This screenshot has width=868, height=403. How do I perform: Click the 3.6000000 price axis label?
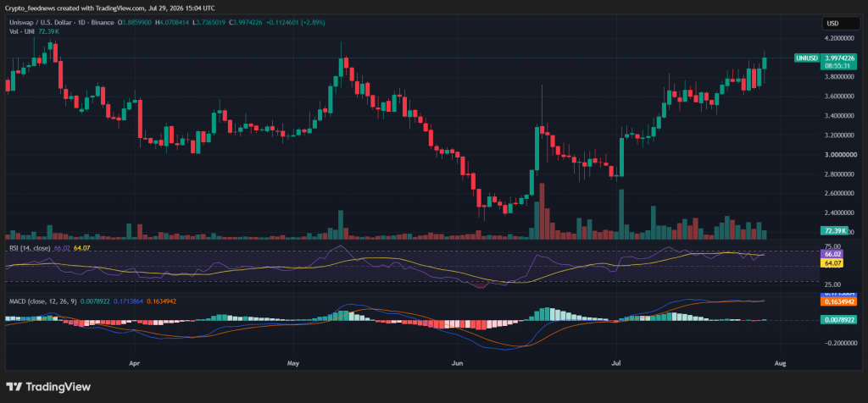(841, 97)
